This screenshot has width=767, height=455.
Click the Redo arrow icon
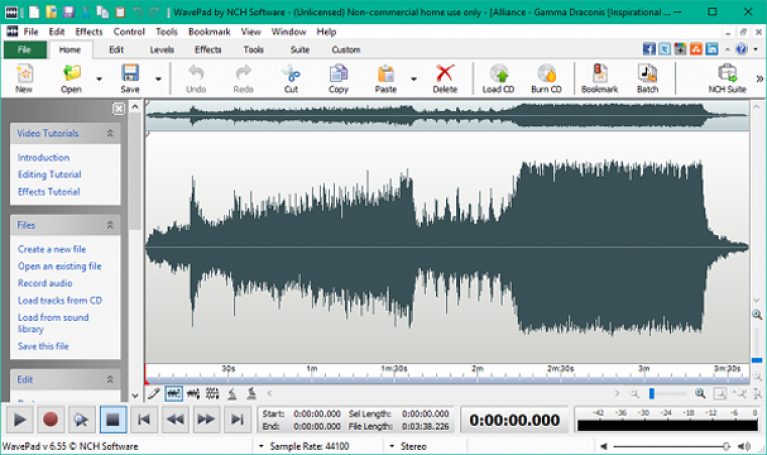click(x=243, y=73)
